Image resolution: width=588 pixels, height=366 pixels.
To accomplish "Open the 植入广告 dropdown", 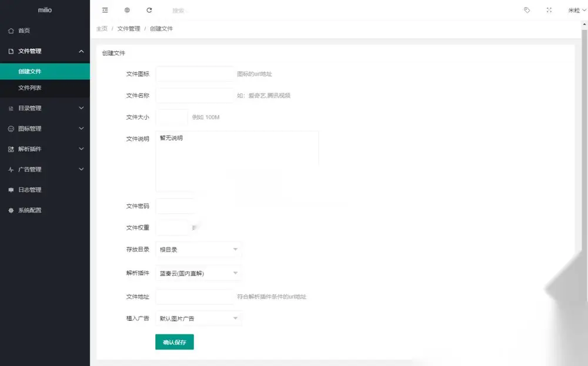I will [198, 318].
